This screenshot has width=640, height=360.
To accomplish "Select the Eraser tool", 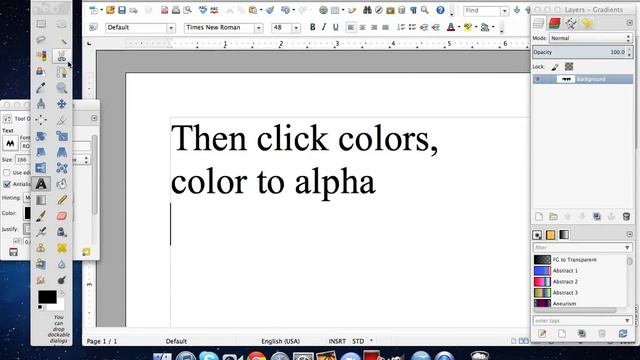I will click(62, 216).
